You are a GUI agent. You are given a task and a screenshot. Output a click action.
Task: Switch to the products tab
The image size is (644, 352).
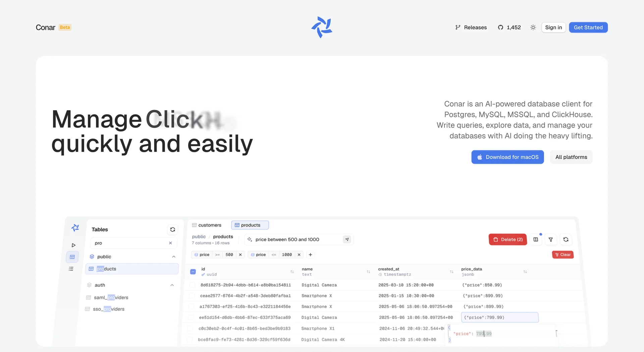point(250,225)
